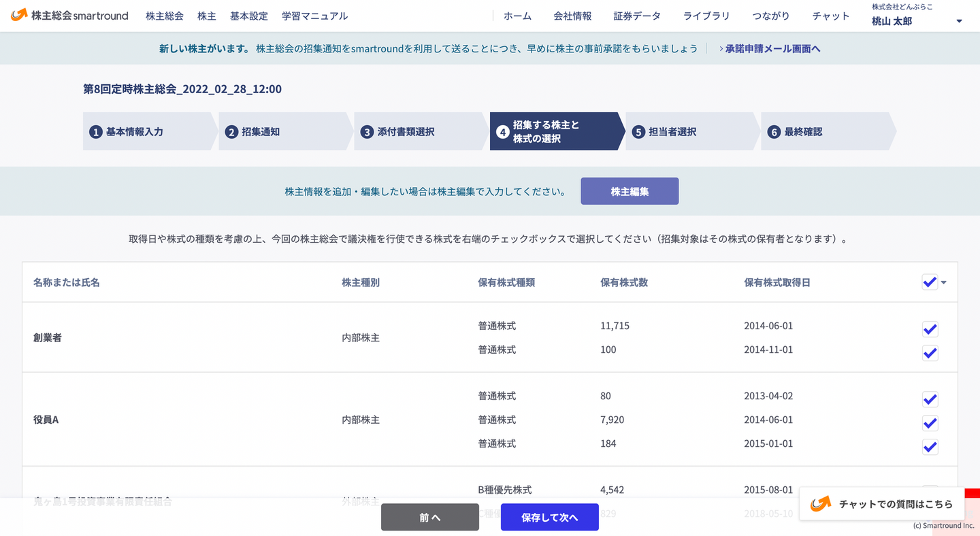
Task: Open the 基本設定 menu
Action: 249,16
